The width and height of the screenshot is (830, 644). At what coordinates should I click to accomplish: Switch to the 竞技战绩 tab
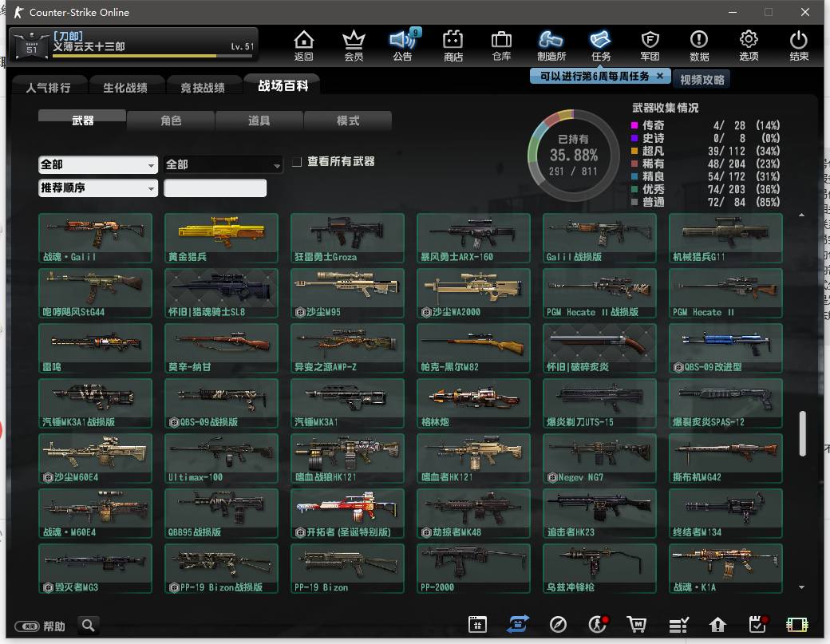pos(203,87)
